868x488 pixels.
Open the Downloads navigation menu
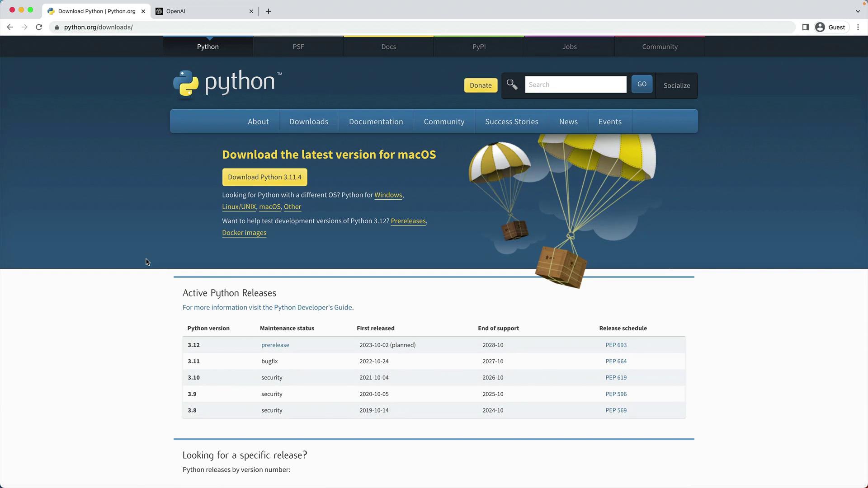309,122
